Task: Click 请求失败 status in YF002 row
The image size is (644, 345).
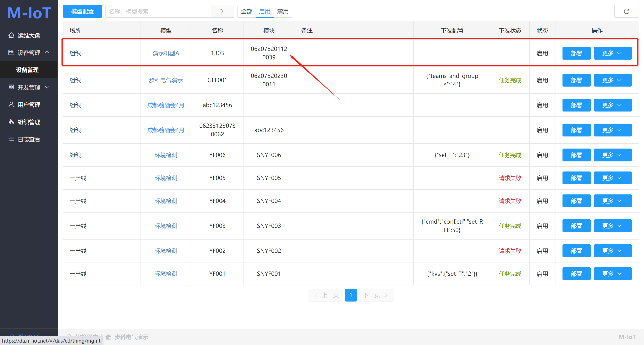Action: 510,251
